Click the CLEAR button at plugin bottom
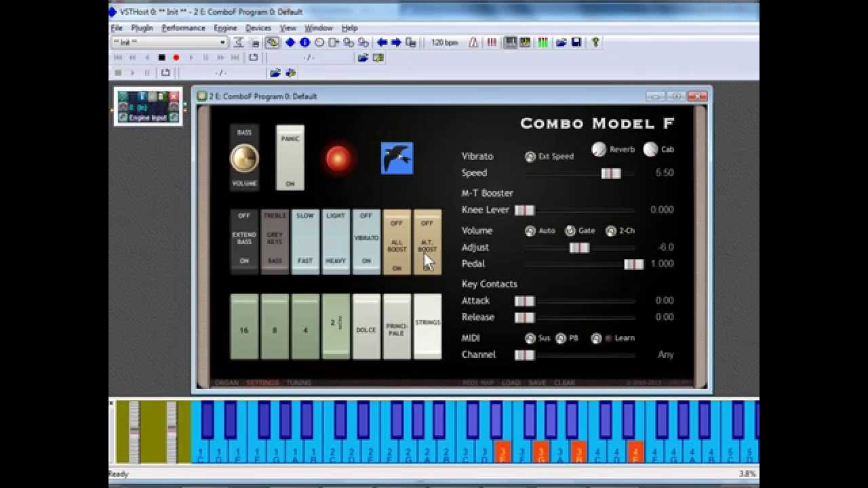The width and height of the screenshot is (868, 488). coord(564,383)
